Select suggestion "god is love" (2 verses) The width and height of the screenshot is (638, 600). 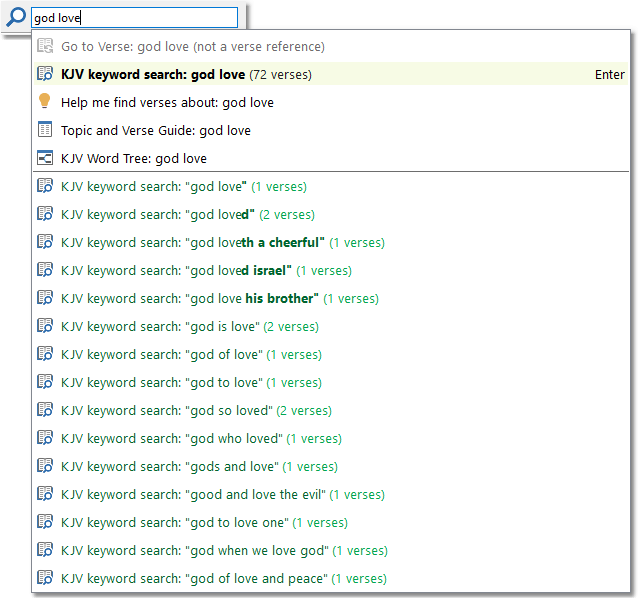click(x=330, y=326)
